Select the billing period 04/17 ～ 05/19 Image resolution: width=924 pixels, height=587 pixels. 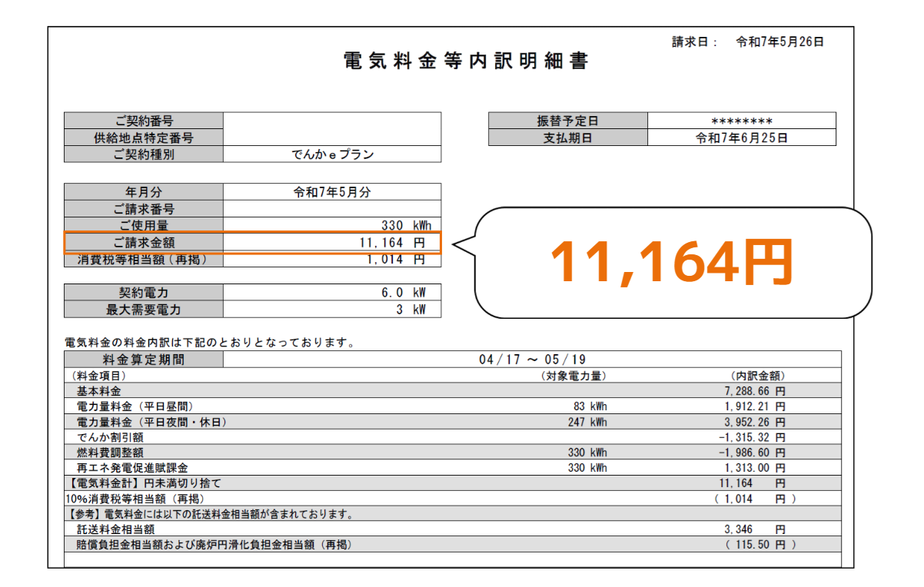(x=533, y=360)
